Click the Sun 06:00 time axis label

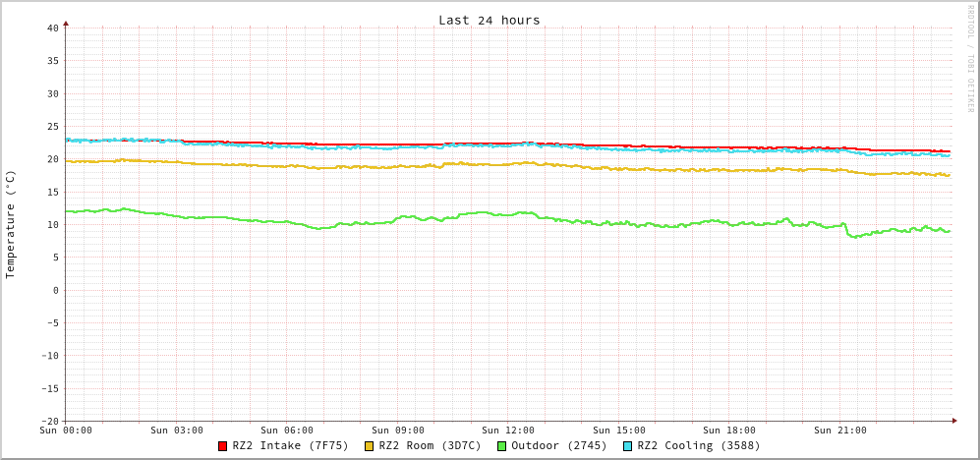(287, 431)
